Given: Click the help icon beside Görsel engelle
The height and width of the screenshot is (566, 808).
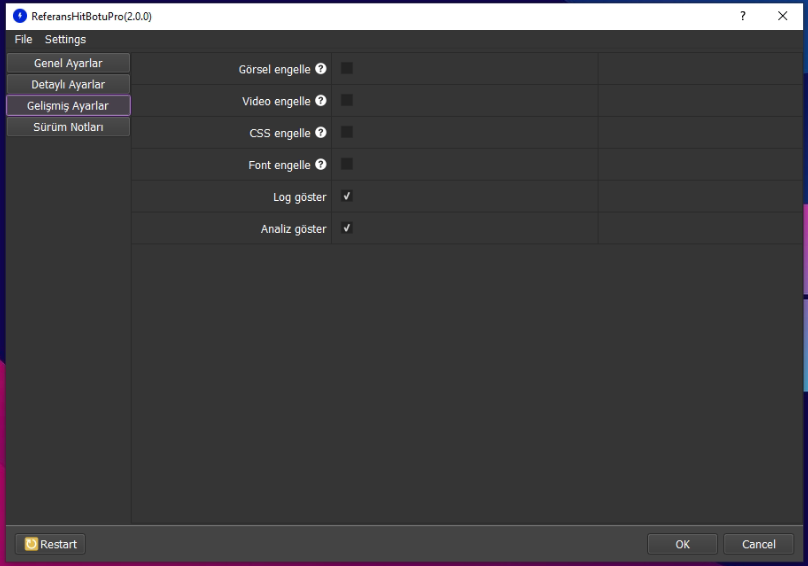Looking at the screenshot, I should [321, 69].
